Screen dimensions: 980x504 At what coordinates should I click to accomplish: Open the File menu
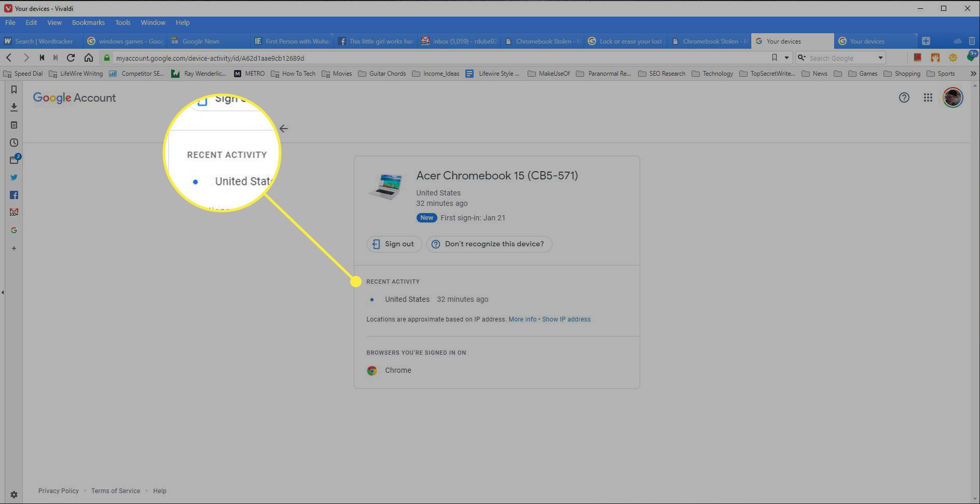[10, 23]
